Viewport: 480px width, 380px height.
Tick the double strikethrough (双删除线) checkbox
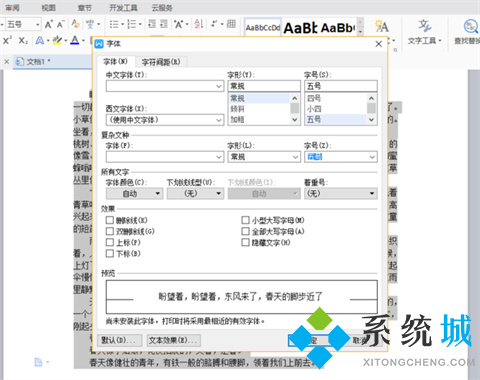[110, 231]
